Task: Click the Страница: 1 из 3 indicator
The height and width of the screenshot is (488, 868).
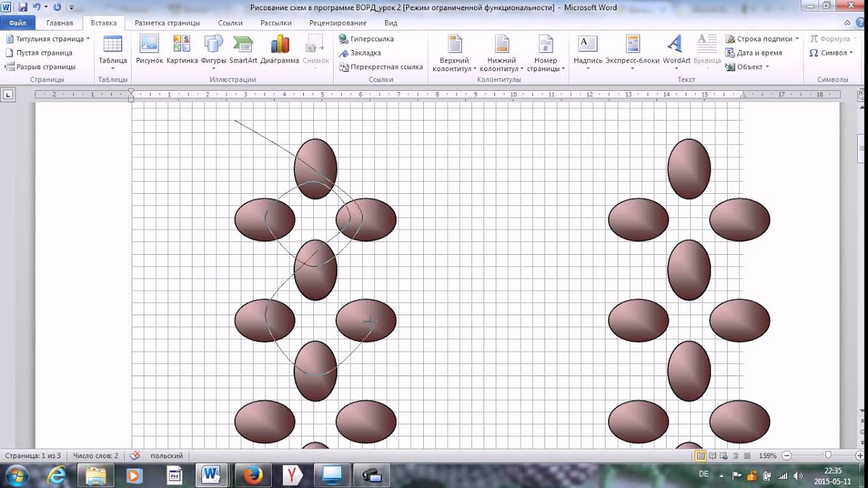Action: pos(33,456)
